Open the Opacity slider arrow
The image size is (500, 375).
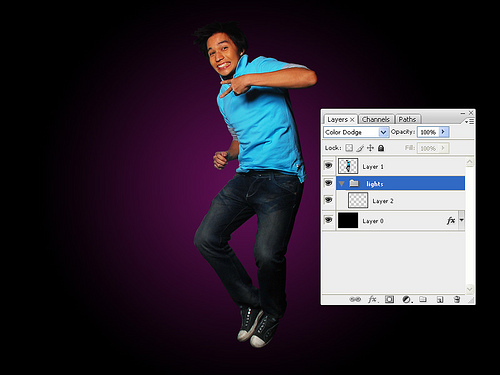[x=444, y=132]
